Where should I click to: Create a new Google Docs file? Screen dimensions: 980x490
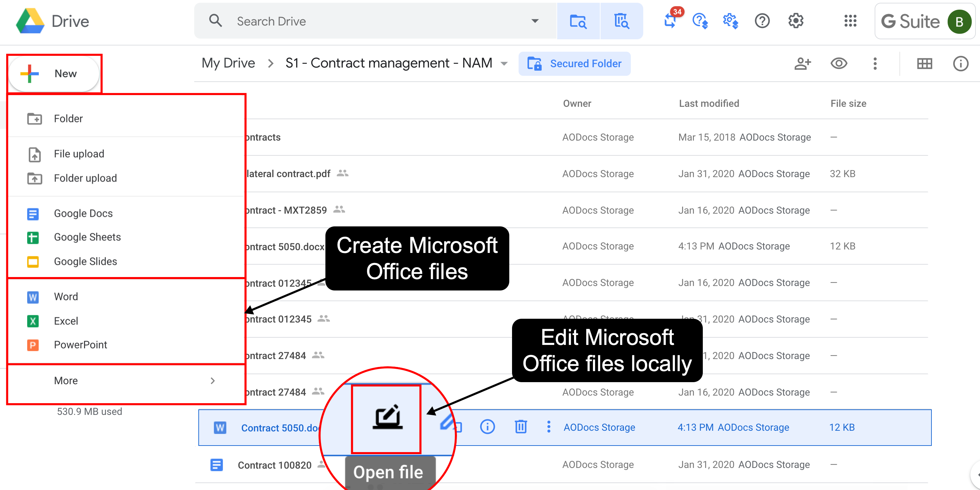click(x=126, y=214)
